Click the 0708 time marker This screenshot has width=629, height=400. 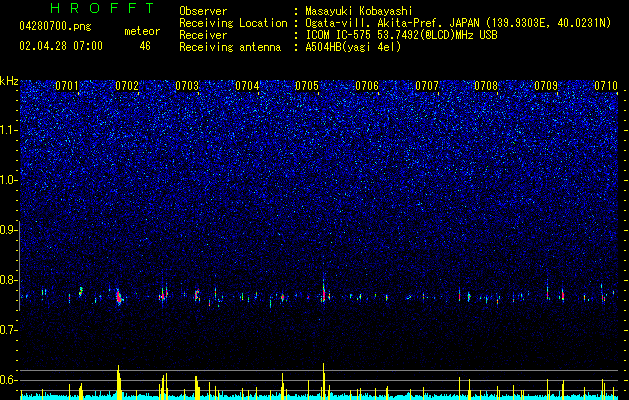point(486,86)
